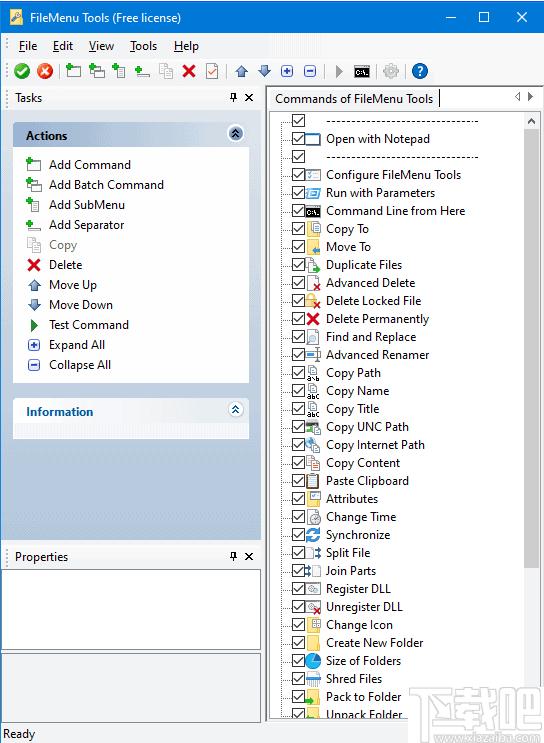This screenshot has width=544, height=743.
Task: Open the Tools menu
Action: point(144,46)
